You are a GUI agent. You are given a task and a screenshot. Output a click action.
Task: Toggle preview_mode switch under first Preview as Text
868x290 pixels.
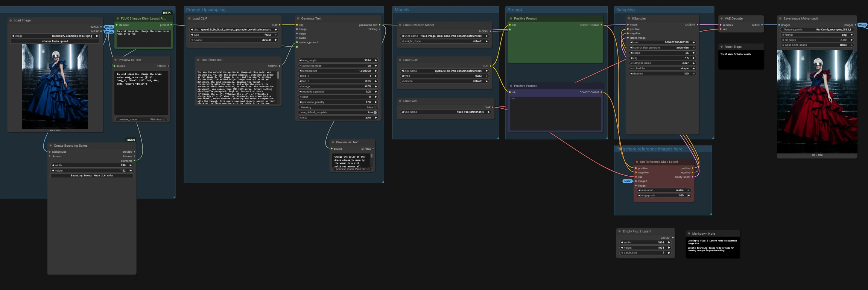164,120
